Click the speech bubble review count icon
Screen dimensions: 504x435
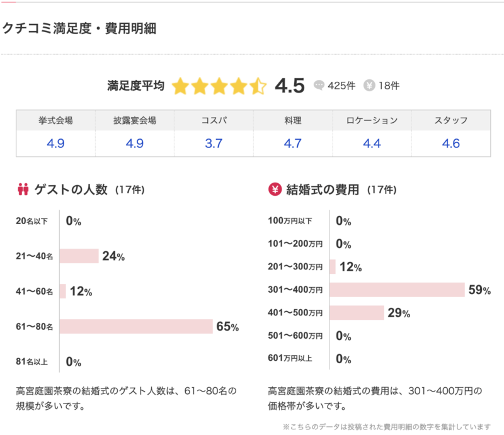pos(319,86)
